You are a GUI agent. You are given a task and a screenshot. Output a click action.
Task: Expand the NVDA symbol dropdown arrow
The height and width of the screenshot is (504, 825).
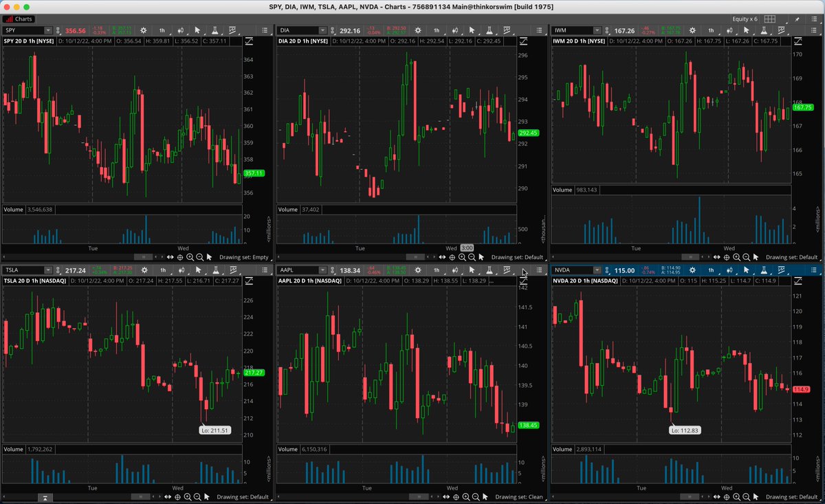tap(596, 270)
